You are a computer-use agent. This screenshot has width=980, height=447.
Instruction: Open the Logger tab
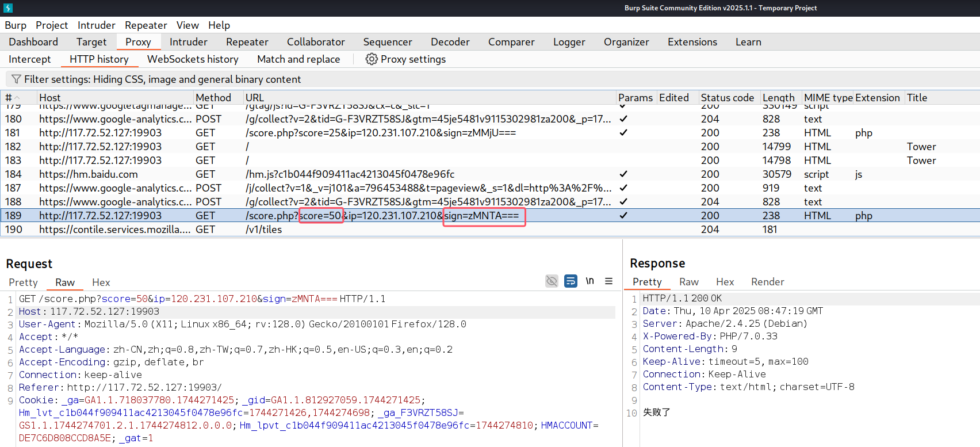569,42
